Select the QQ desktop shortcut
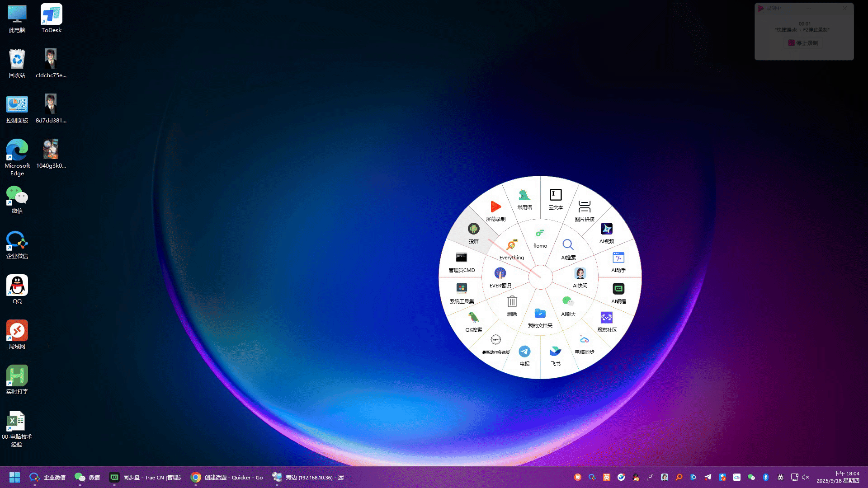 (17, 290)
